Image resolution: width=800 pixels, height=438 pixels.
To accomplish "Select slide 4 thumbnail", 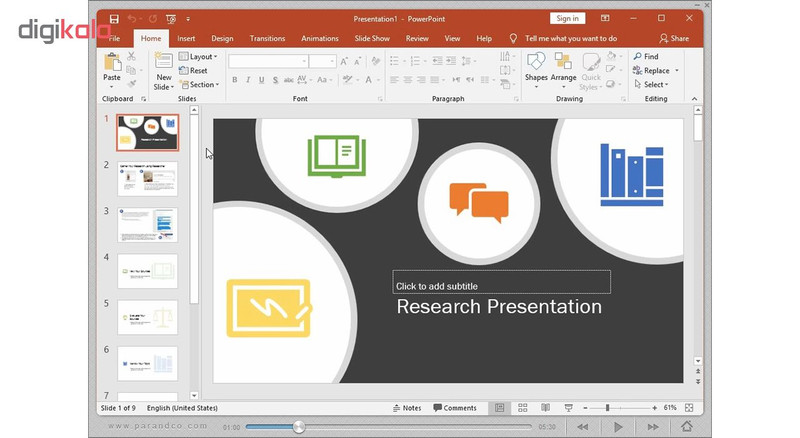I will [147, 271].
